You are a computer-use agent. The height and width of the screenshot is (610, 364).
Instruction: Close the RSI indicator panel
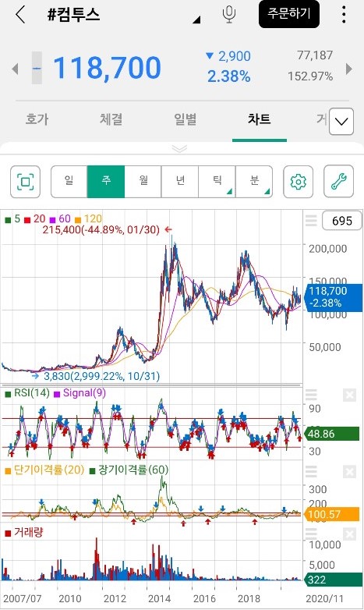coord(350,395)
